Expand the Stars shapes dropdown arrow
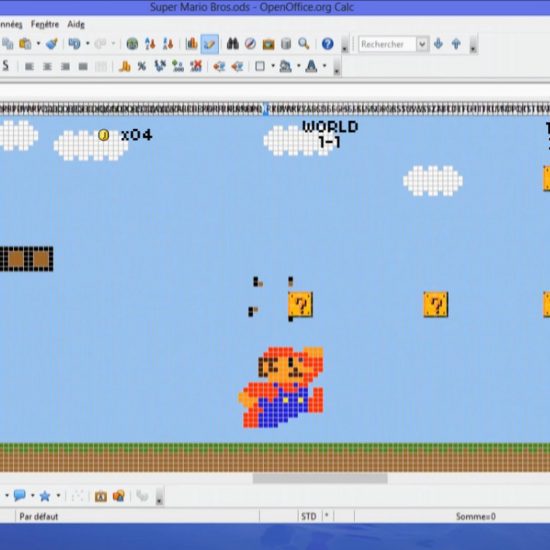 58,496
